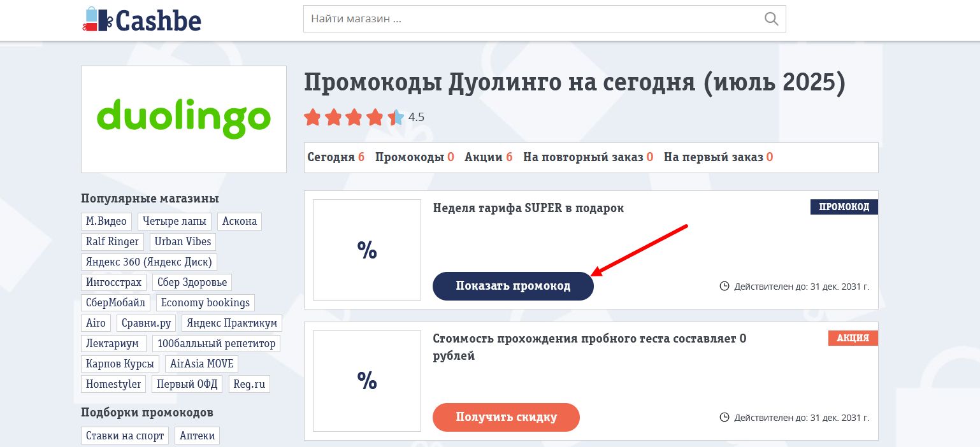980x447 pixels.
Task: Click the star rating row
Action: (354, 117)
